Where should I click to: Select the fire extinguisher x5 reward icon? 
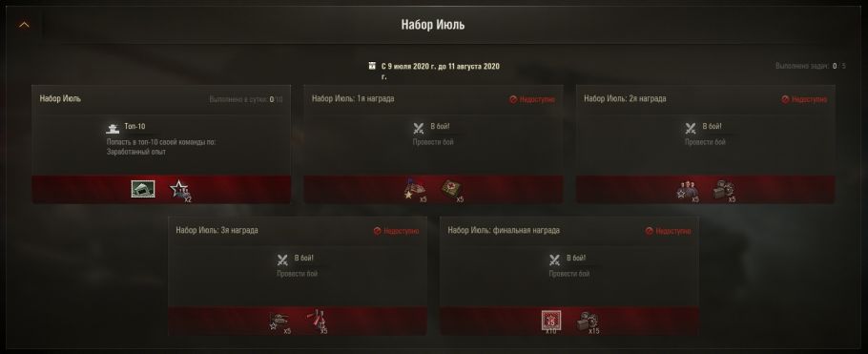coord(317,322)
